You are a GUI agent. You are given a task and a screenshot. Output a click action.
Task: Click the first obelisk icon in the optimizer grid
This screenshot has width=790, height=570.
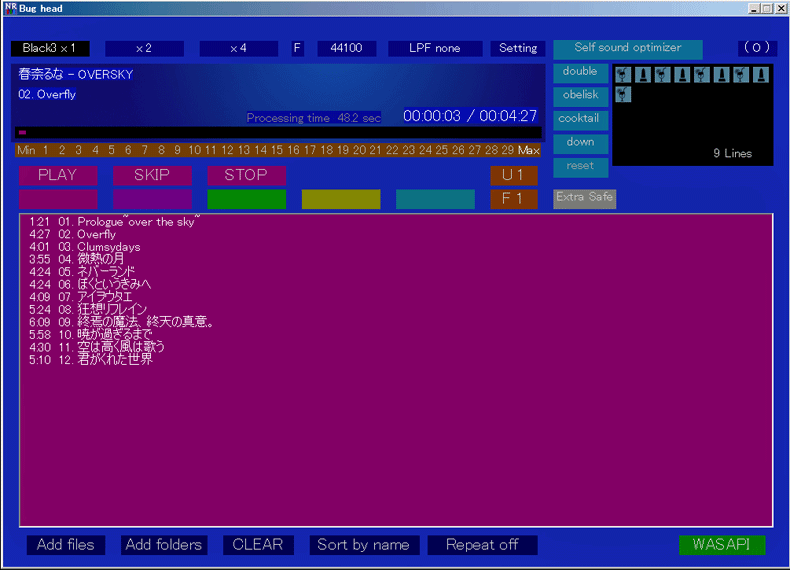642,75
